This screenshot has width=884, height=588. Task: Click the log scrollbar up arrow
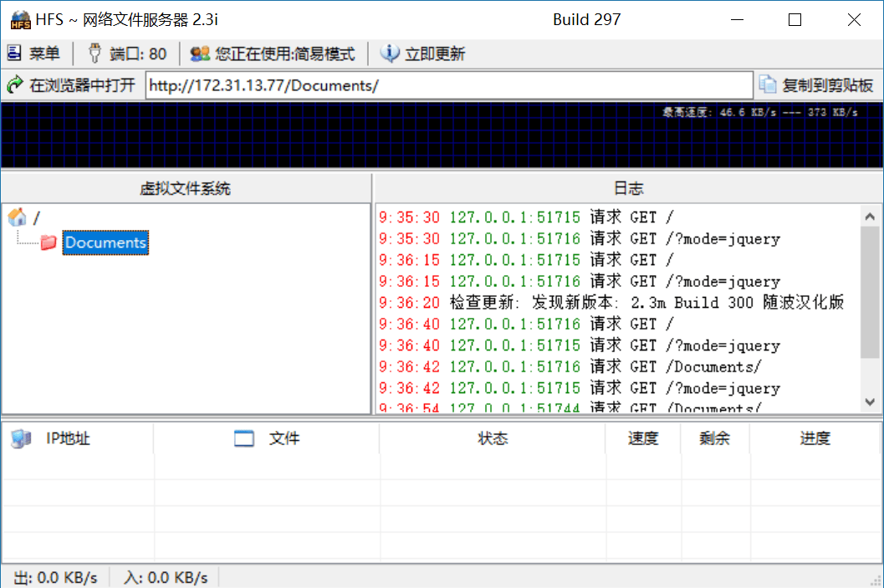(871, 215)
